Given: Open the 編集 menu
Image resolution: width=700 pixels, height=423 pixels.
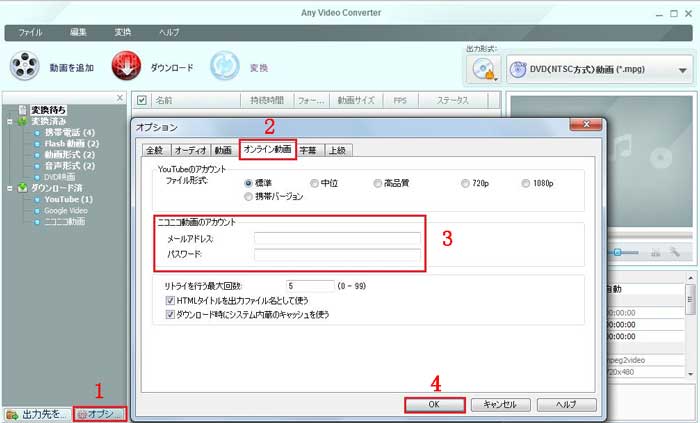Looking at the screenshot, I should (x=78, y=32).
